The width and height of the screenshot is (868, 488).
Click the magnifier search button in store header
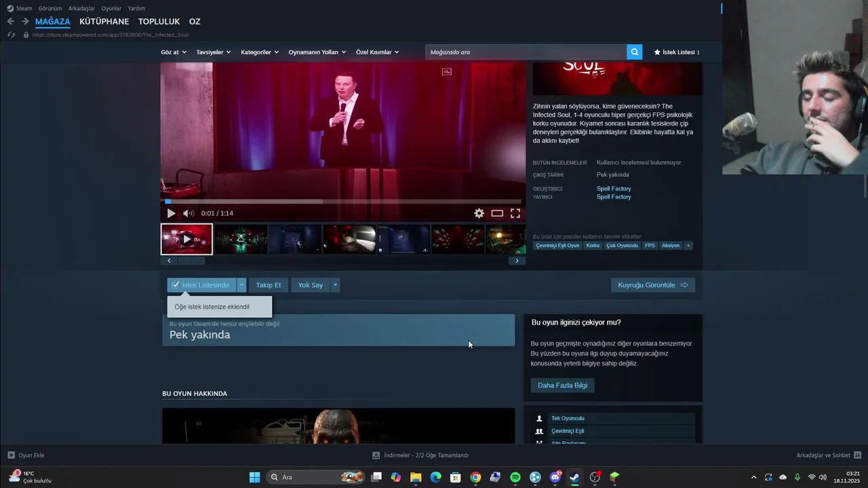pyautogui.click(x=634, y=52)
